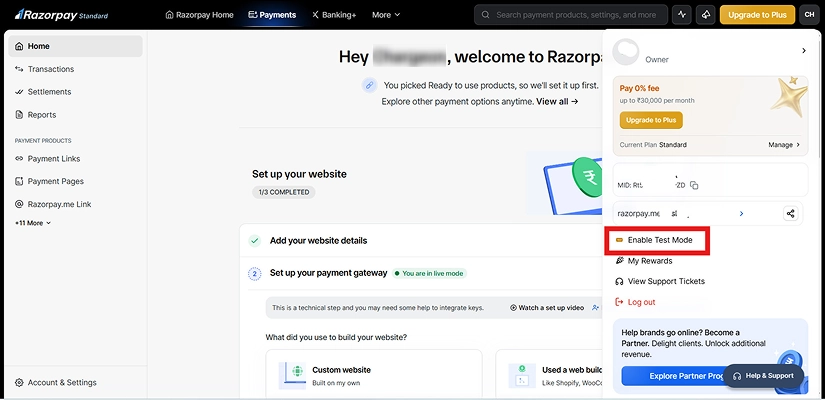Click the My Rewards party icon
825x400 pixels.
pos(619,261)
